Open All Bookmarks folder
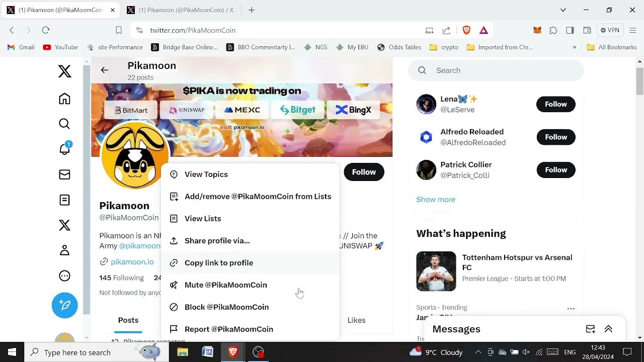Viewport: 644px width, 362px height. tap(612, 47)
